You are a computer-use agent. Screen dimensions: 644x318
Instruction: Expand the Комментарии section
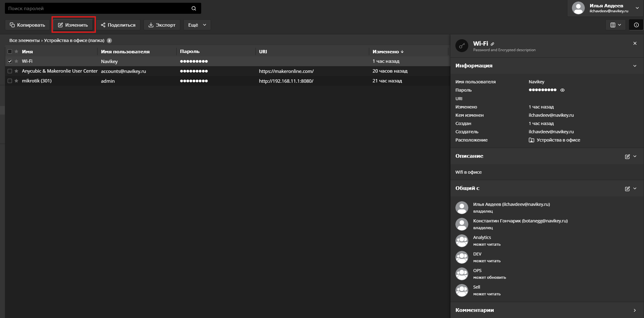click(x=634, y=310)
